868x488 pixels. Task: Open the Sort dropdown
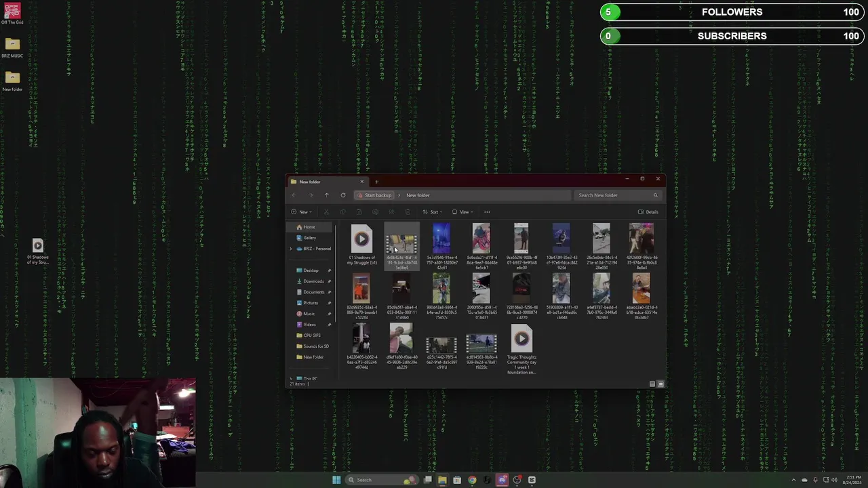tap(432, 212)
